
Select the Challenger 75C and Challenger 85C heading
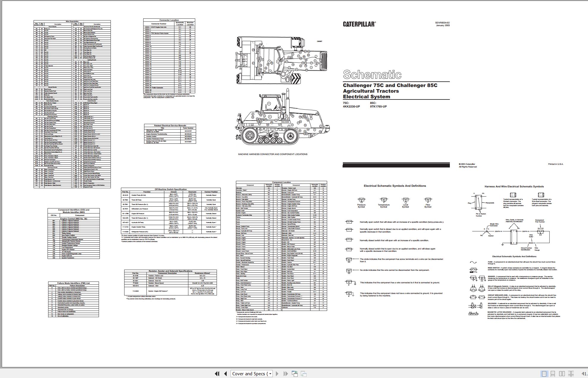pyautogui.click(x=390, y=86)
